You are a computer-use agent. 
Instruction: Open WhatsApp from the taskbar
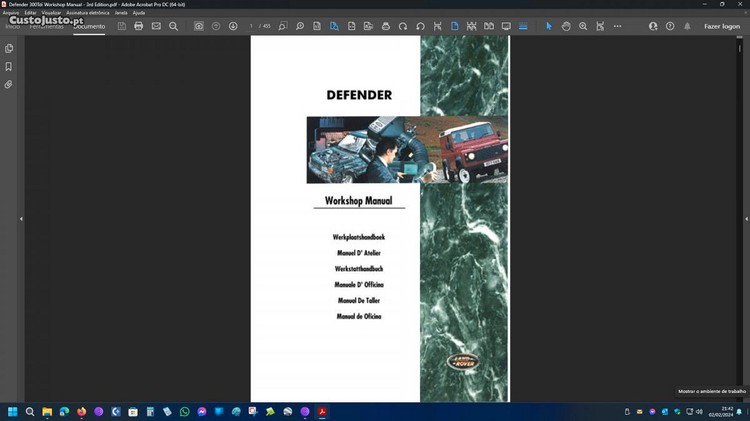(x=184, y=411)
